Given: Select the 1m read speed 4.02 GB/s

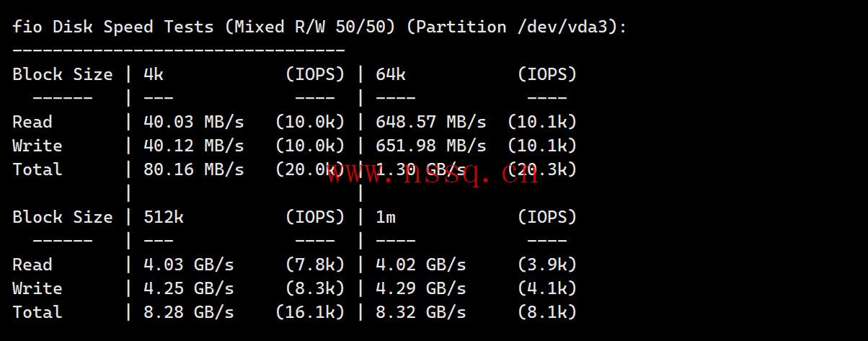Looking at the screenshot, I should [421, 265].
